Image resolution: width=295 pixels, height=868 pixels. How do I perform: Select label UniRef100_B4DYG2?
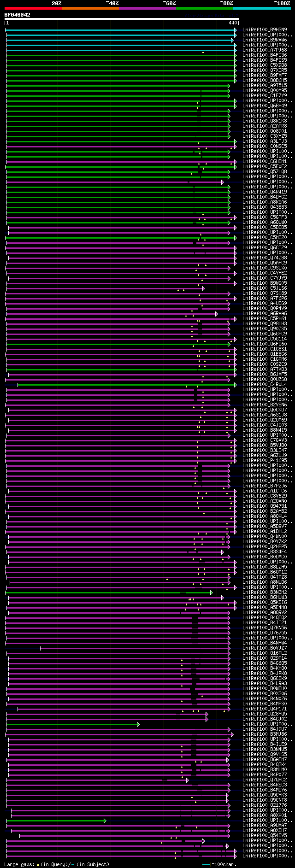(265, 197)
